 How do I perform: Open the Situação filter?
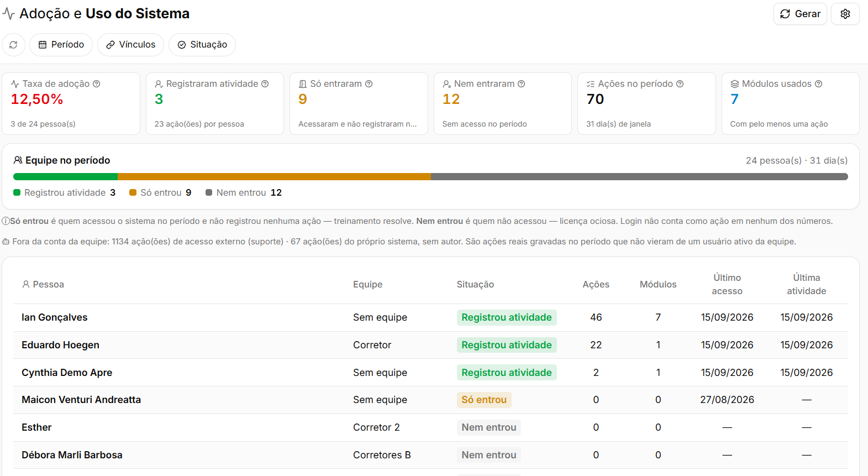click(202, 45)
